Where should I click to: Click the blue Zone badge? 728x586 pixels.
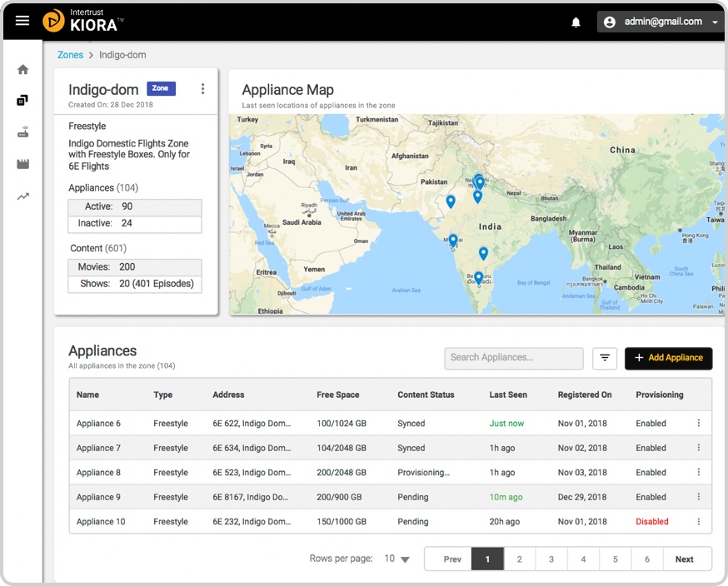(161, 88)
